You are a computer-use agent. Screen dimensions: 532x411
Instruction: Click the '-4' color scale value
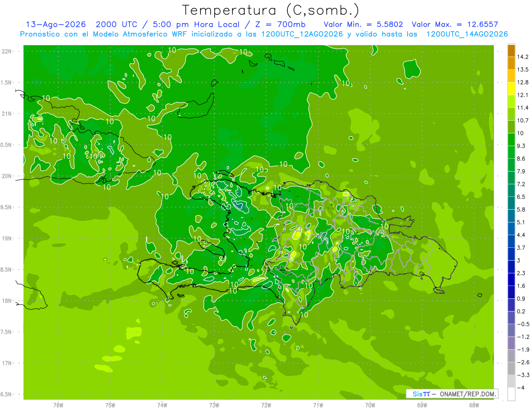click(521, 388)
